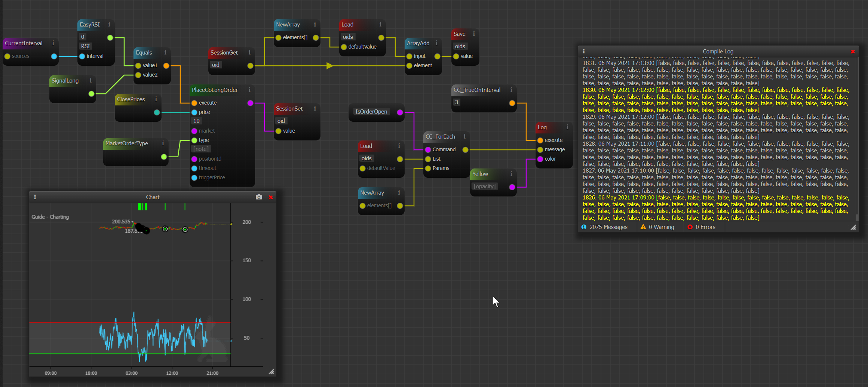Screen dimensions: 868x387
Task: Select MarketOrderType output port
Action: pyautogui.click(x=164, y=157)
